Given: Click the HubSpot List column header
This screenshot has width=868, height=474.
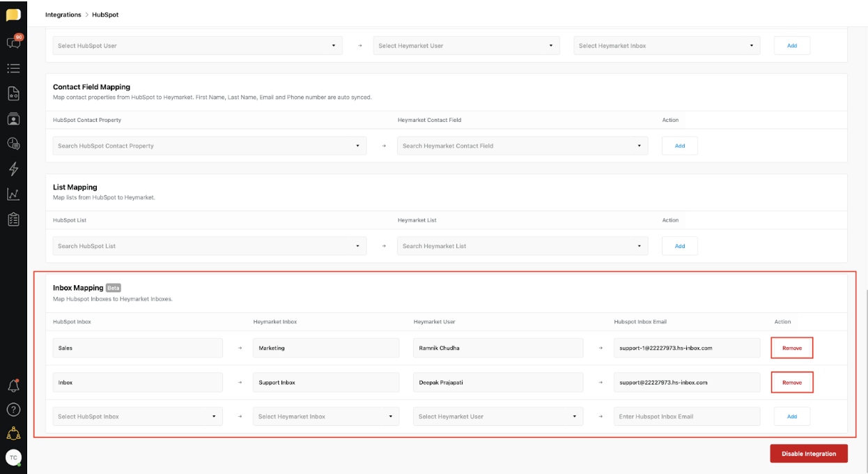Looking at the screenshot, I should 70,220.
